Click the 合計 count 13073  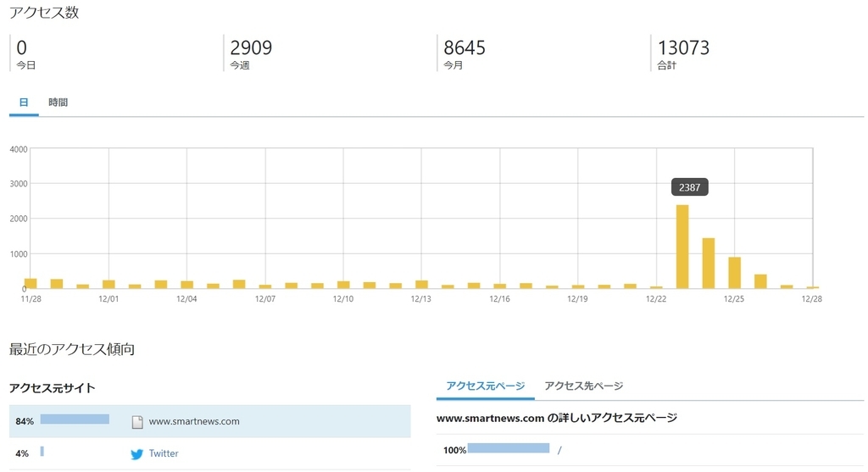click(683, 47)
